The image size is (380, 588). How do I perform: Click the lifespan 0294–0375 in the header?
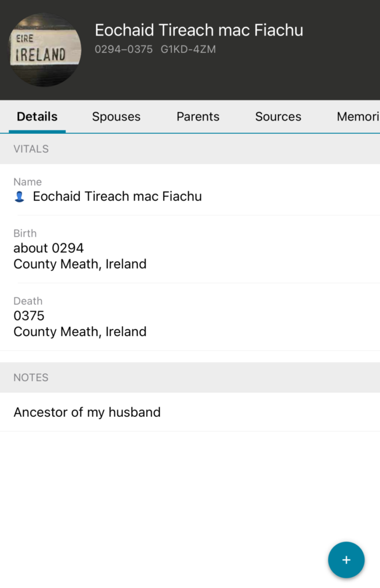click(124, 49)
